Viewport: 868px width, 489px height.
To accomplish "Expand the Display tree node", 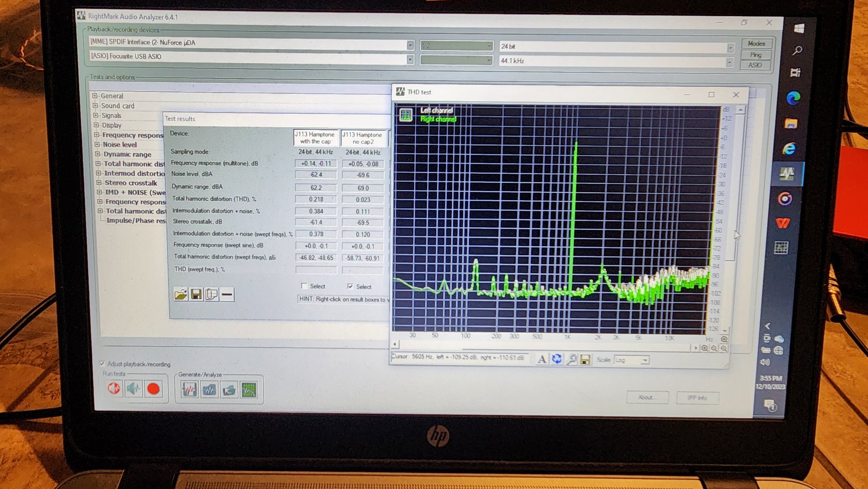I will point(96,125).
